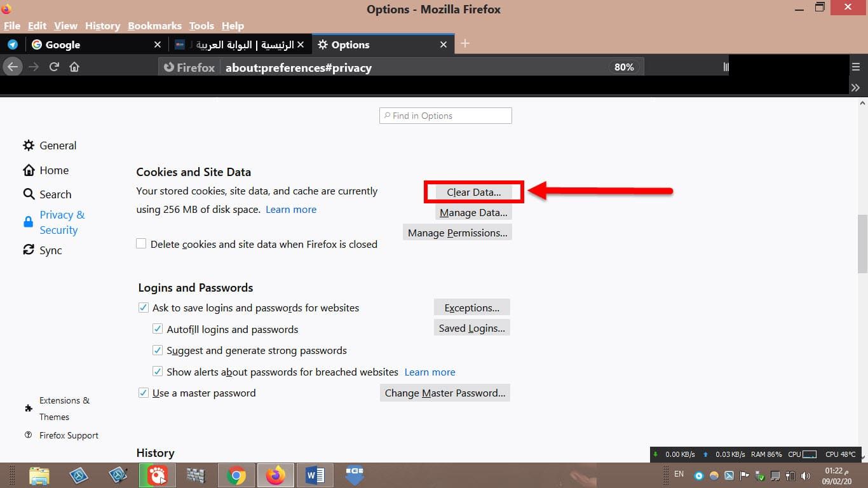The height and width of the screenshot is (488, 868).
Task: Select the Privacy & Security category
Action: (54, 222)
